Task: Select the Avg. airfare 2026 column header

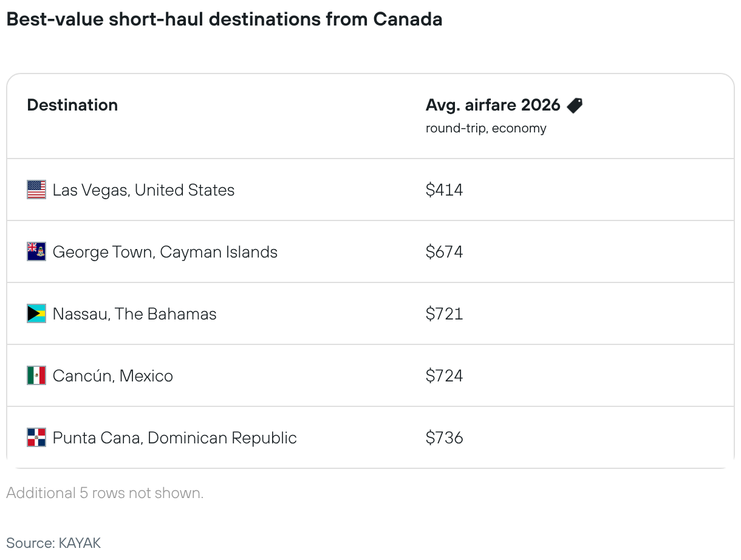Action: tap(493, 105)
